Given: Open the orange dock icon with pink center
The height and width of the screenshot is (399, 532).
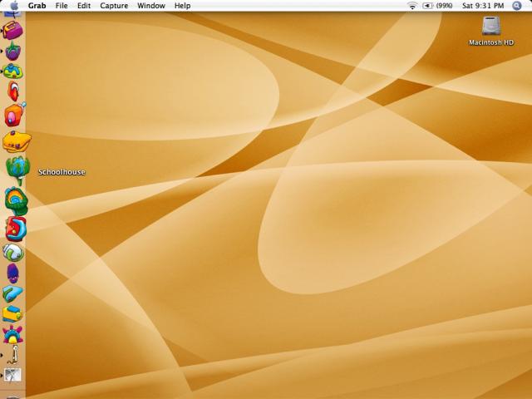Looking at the screenshot, I should point(15,115).
